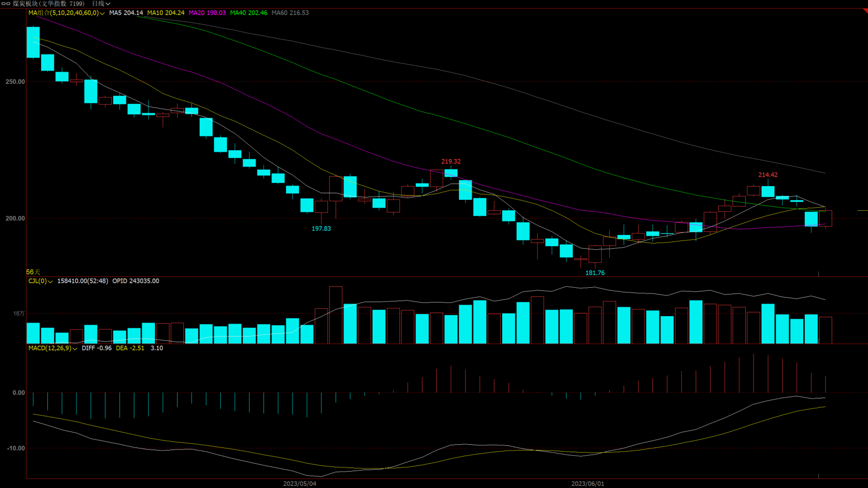This screenshot has width=868, height=488.
Task: Click the MA10 204.24 value label
Action: click(165, 13)
